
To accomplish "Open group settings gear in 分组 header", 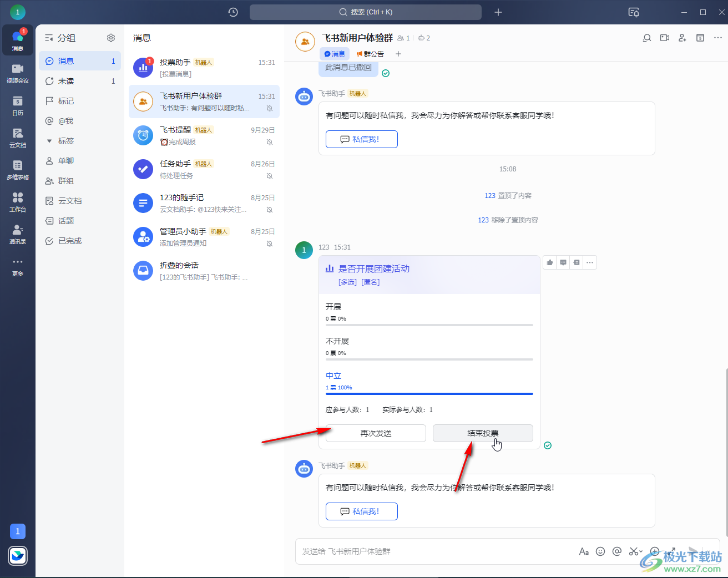I will [111, 38].
